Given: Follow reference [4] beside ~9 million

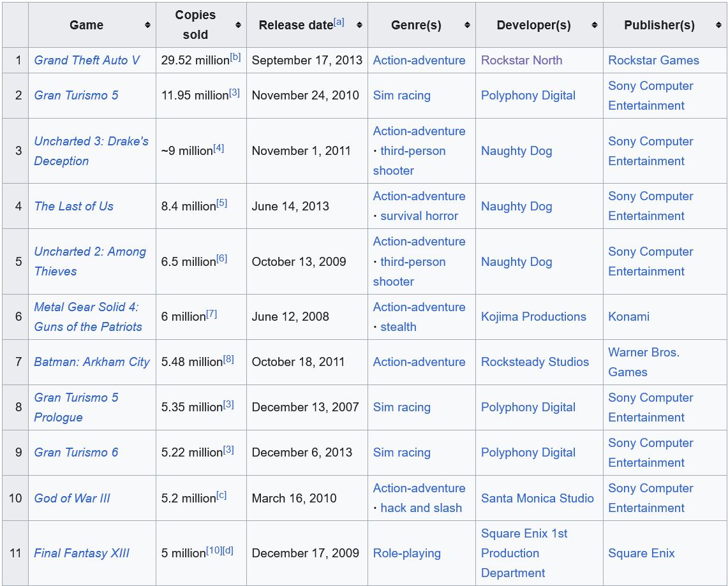Looking at the screenshot, I should [219, 148].
